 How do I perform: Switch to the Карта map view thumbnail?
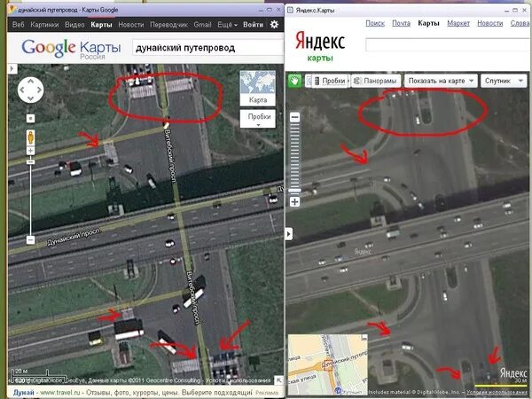coord(258,88)
